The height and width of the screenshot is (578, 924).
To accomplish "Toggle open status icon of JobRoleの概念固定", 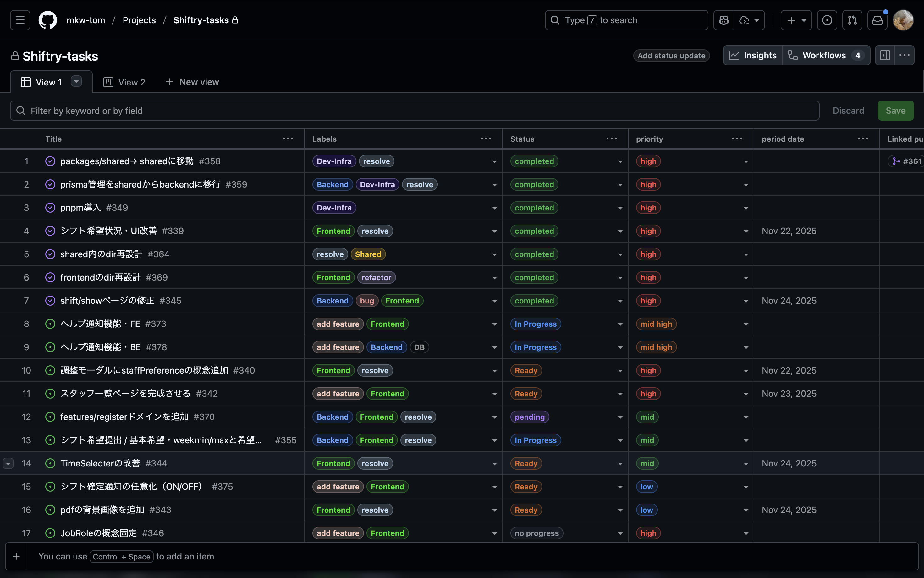I will pyautogui.click(x=50, y=533).
